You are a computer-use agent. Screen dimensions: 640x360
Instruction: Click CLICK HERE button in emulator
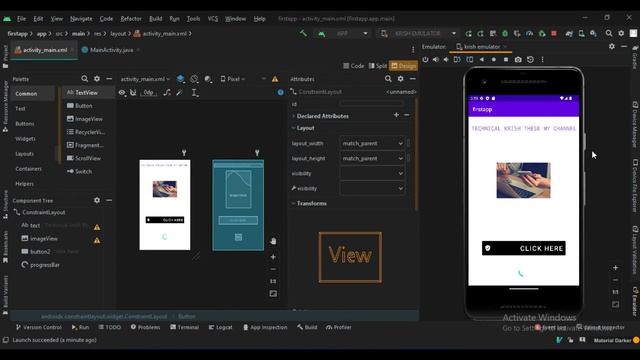(x=524, y=248)
